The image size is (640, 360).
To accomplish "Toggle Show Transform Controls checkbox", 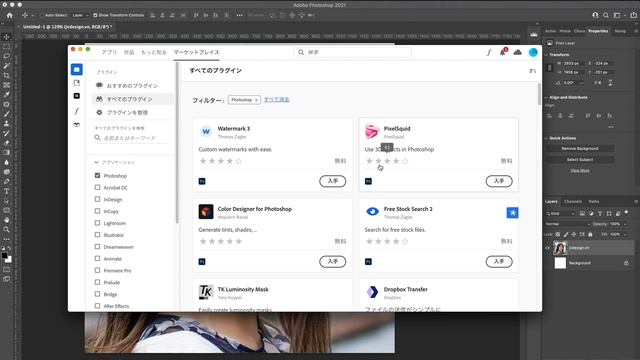I will pos(95,15).
